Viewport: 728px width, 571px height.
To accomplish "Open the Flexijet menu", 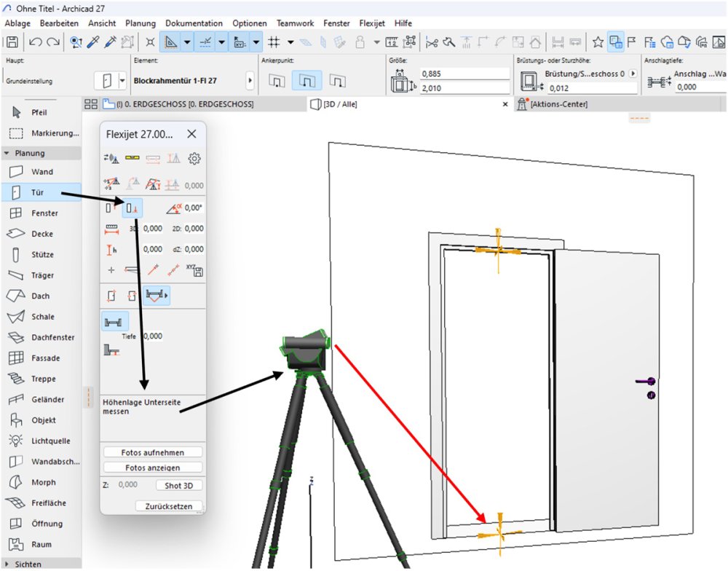I will point(372,23).
